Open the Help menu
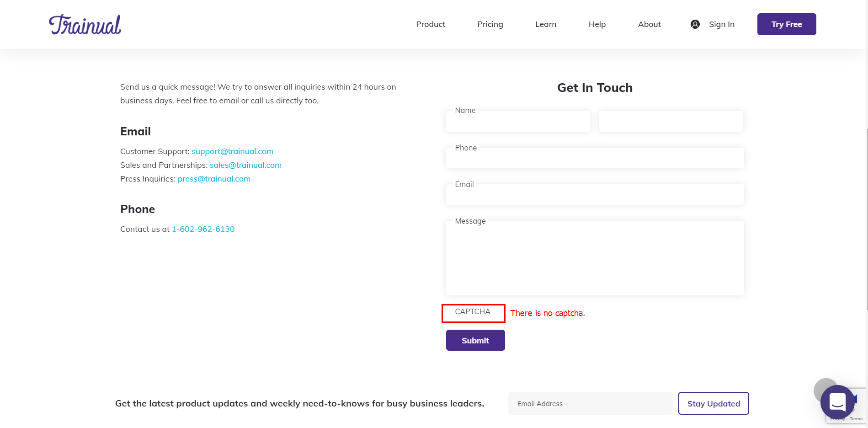Screen dimensions: 868x428 click(597, 24)
